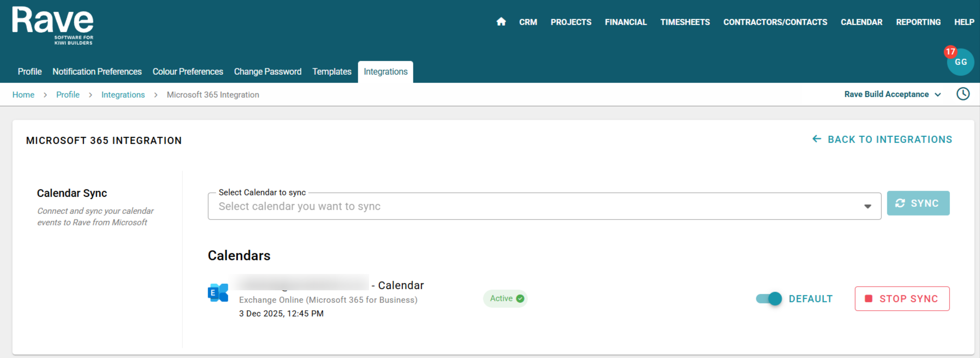Toggle the Default calendar switch

pos(769,299)
